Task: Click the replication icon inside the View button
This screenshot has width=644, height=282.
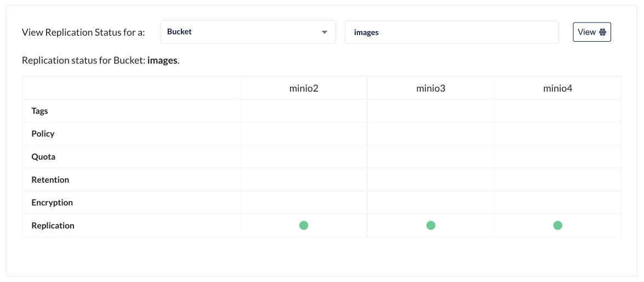Action: (602, 32)
